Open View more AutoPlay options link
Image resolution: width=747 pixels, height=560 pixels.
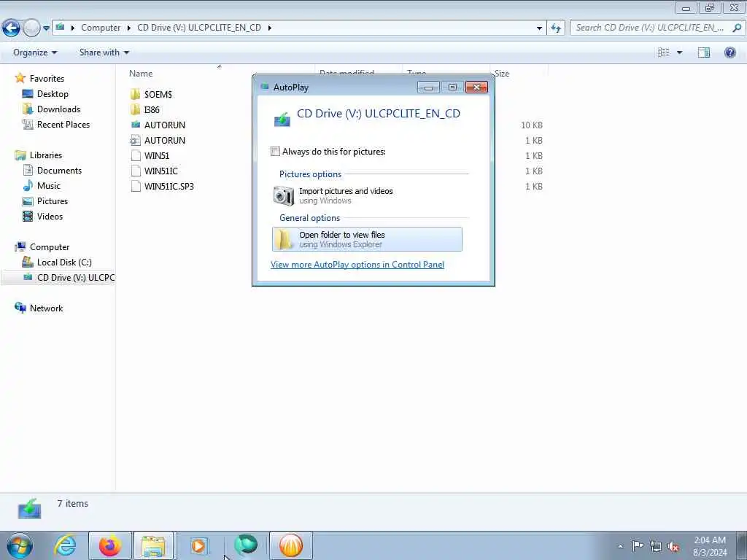tap(357, 264)
